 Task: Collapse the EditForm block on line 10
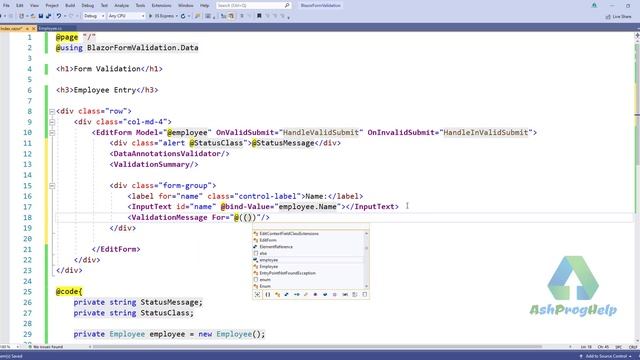pyautogui.click(x=52, y=133)
